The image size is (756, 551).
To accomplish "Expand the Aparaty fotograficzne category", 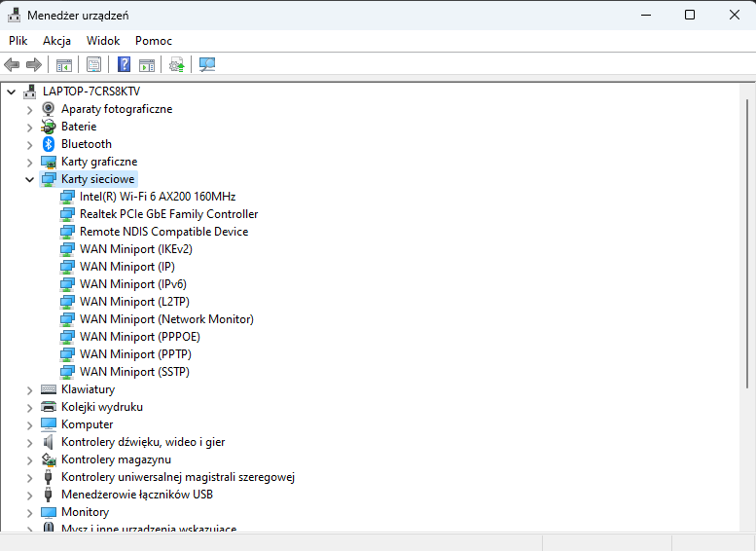I will click(30, 110).
